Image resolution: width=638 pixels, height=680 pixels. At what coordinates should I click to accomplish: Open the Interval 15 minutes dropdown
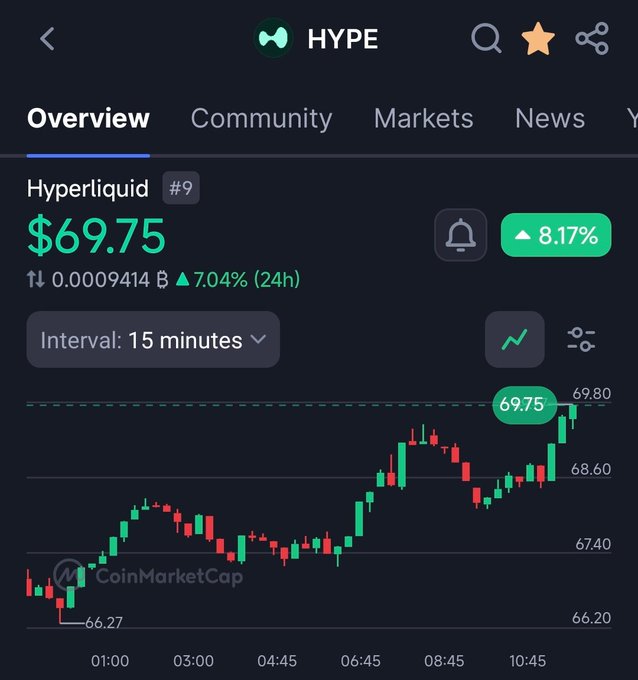(x=153, y=340)
